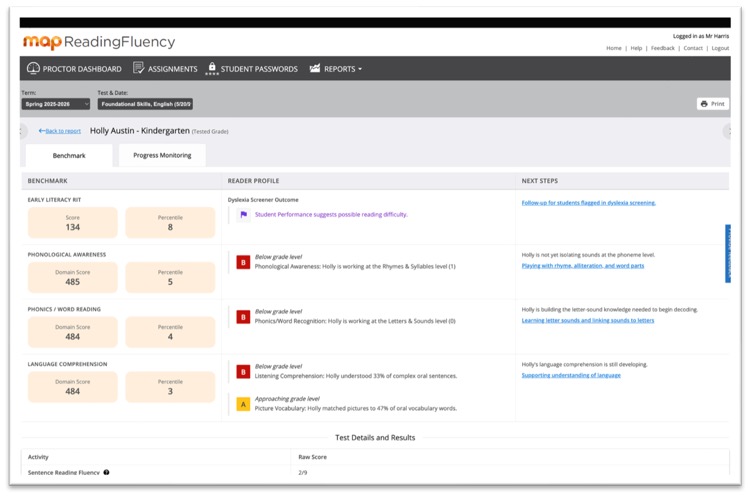Click the 'NEXT STEPS' column header
This screenshot has width=750, height=498.
540,181
